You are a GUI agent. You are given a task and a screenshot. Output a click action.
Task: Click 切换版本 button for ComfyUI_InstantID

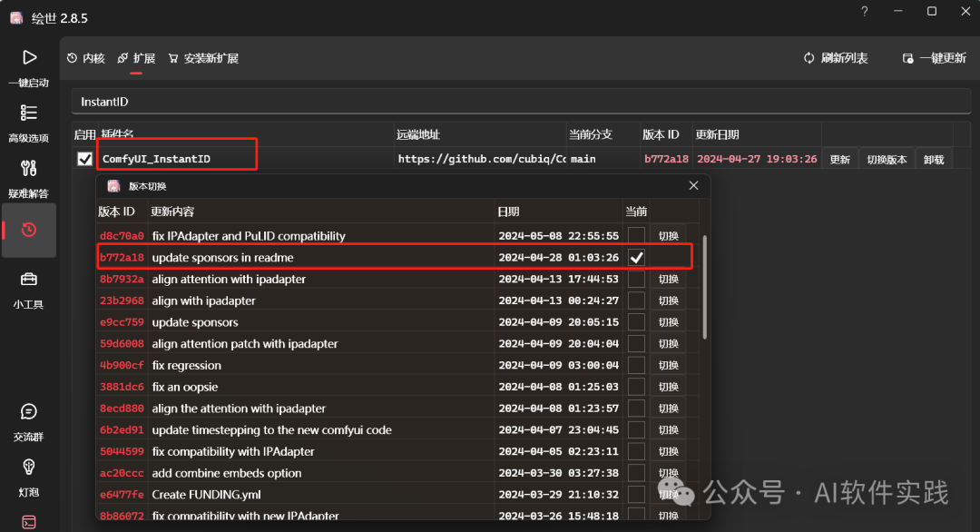[887, 160]
